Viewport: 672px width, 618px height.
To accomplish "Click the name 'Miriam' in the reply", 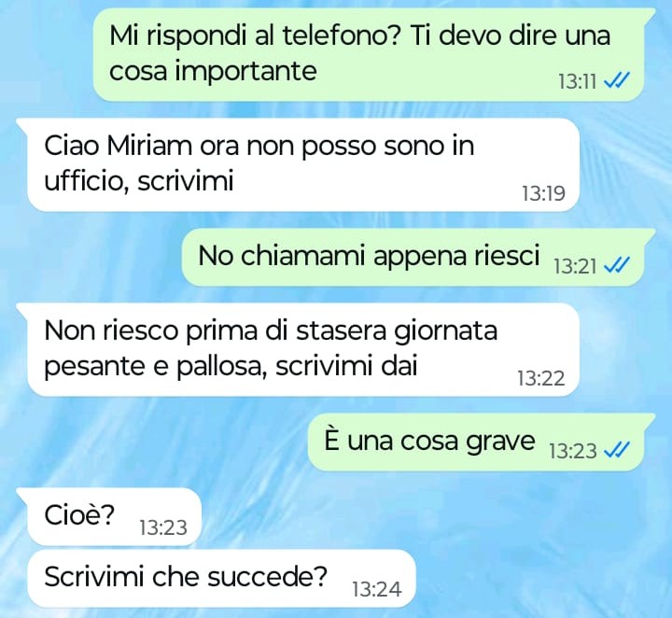I will 149,147.
